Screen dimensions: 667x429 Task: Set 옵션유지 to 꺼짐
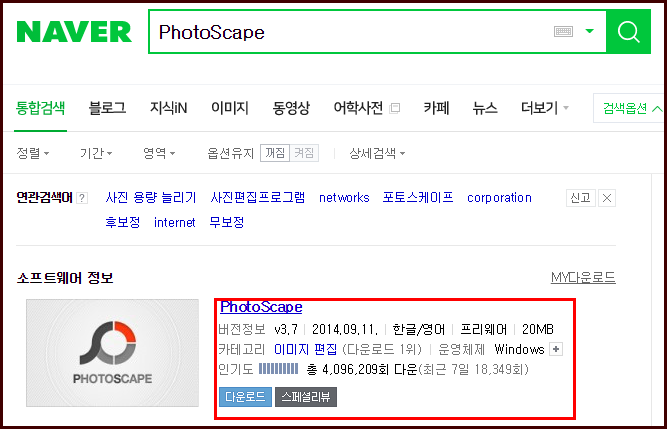tap(275, 153)
